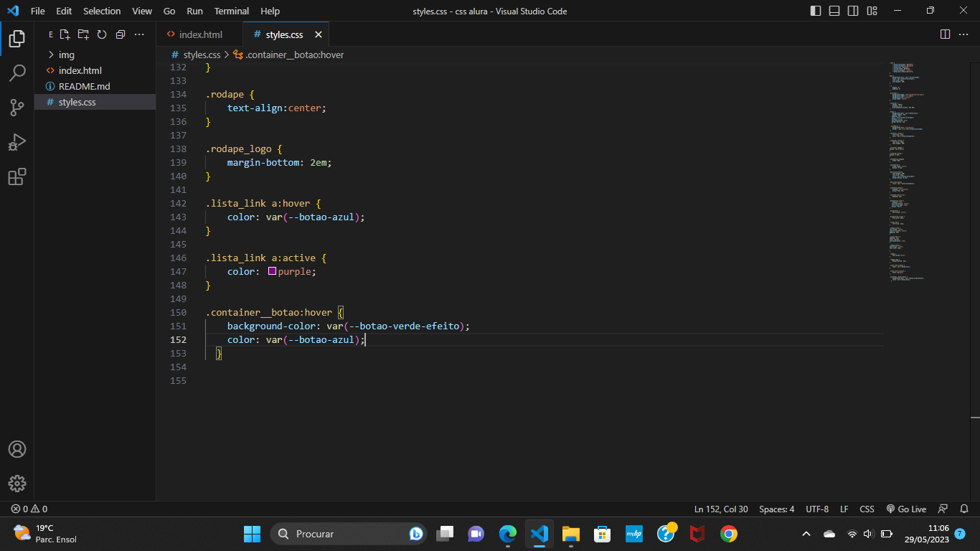This screenshot has width=980, height=551.
Task: Show hidden tray icons chevron
Action: (x=806, y=534)
